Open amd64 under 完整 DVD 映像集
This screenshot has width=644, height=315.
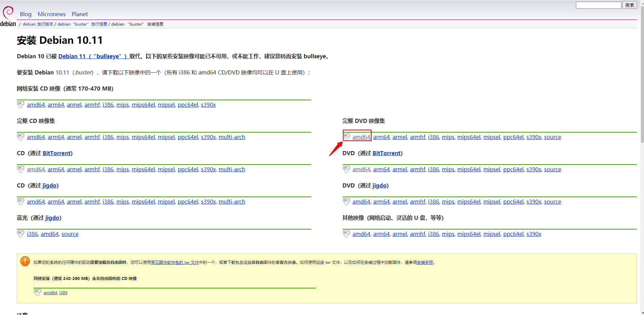pos(361,137)
